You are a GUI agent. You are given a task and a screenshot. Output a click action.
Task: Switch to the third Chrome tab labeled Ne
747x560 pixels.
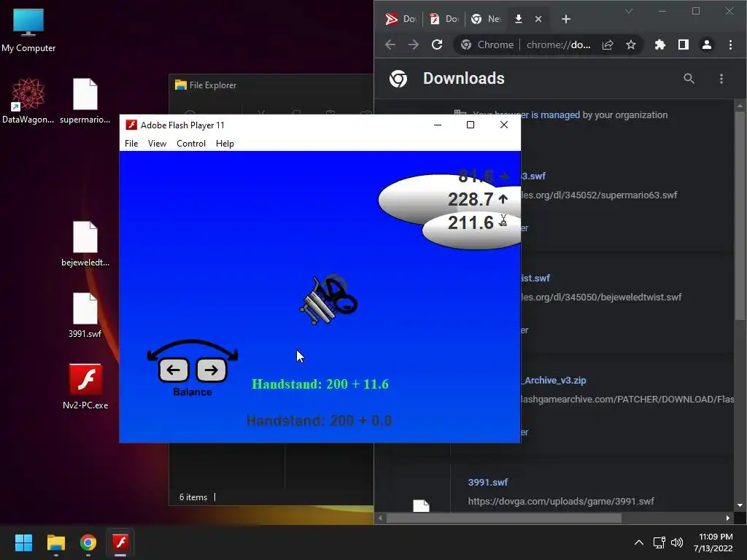485,19
